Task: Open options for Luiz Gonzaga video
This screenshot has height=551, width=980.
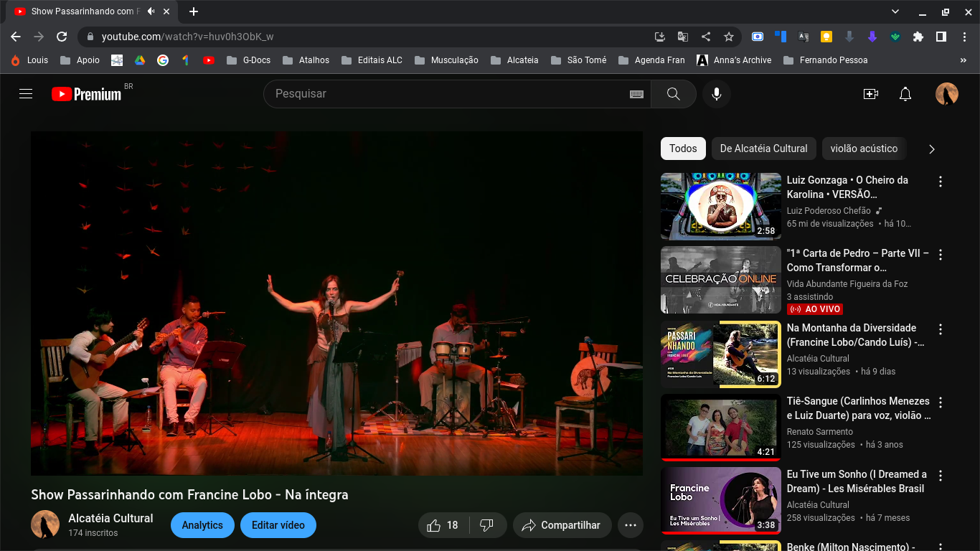Action: 941,182
